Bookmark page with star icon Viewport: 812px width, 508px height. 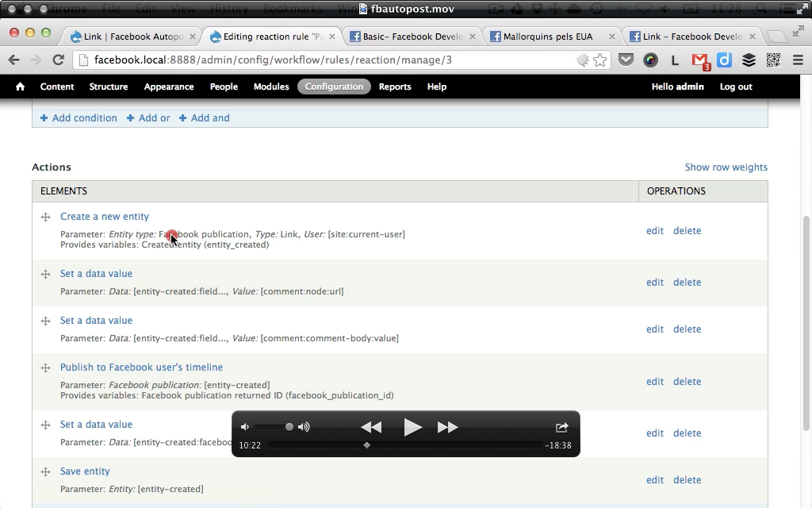pos(599,60)
